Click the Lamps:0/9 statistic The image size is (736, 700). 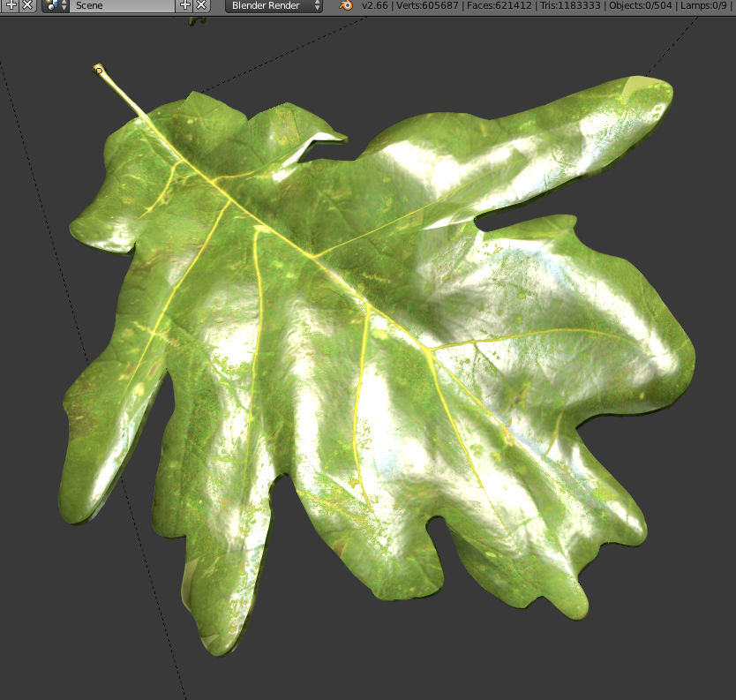tap(703, 5)
